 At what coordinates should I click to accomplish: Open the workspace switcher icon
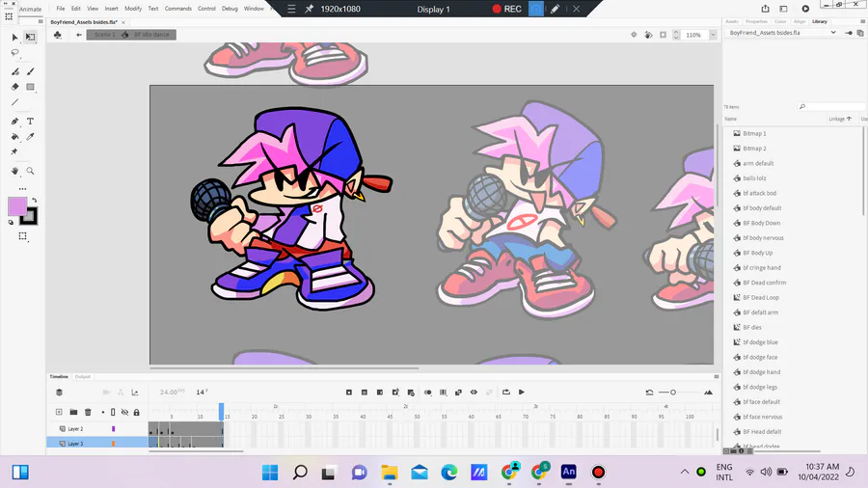click(x=783, y=9)
